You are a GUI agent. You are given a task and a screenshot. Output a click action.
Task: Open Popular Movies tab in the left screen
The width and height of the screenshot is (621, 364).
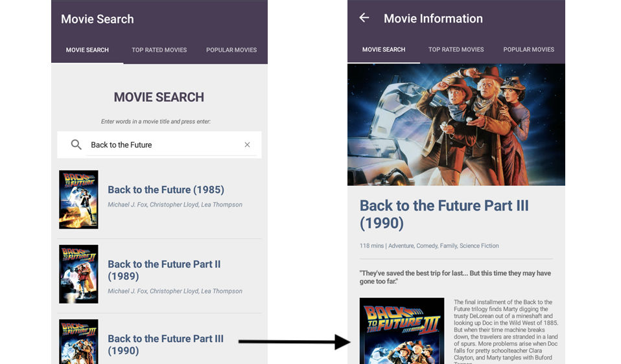point(231,50)
